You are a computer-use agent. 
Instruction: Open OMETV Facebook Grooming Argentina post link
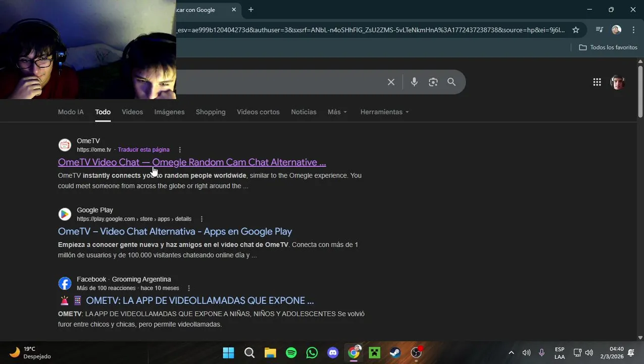click(x=200, y=301)
